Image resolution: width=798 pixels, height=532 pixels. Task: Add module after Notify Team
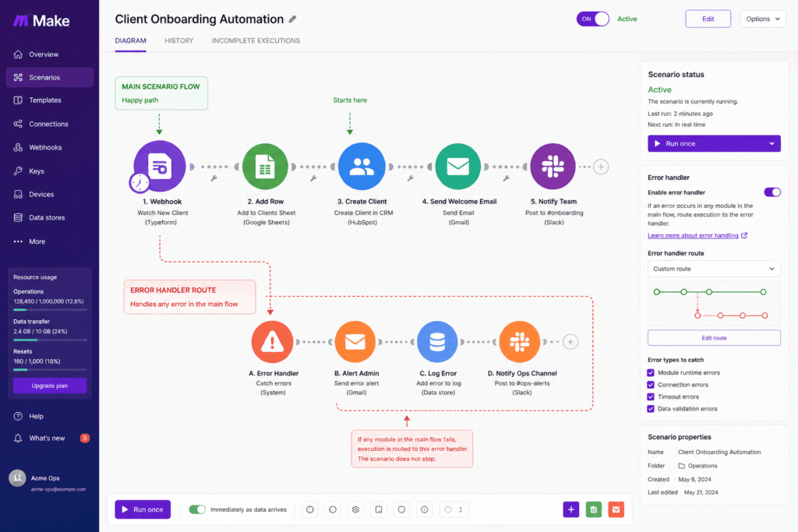601,167
